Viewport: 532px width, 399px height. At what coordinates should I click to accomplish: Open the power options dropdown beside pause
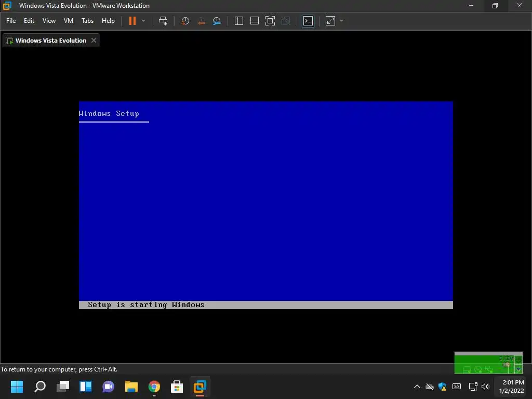click(x=143, y=21)
